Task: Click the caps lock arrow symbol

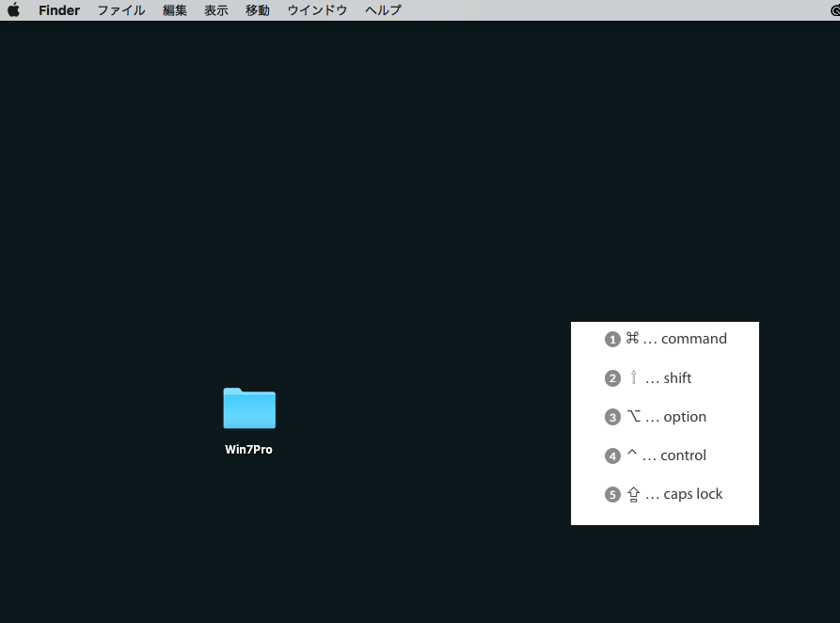Action: tap(634, 494)
